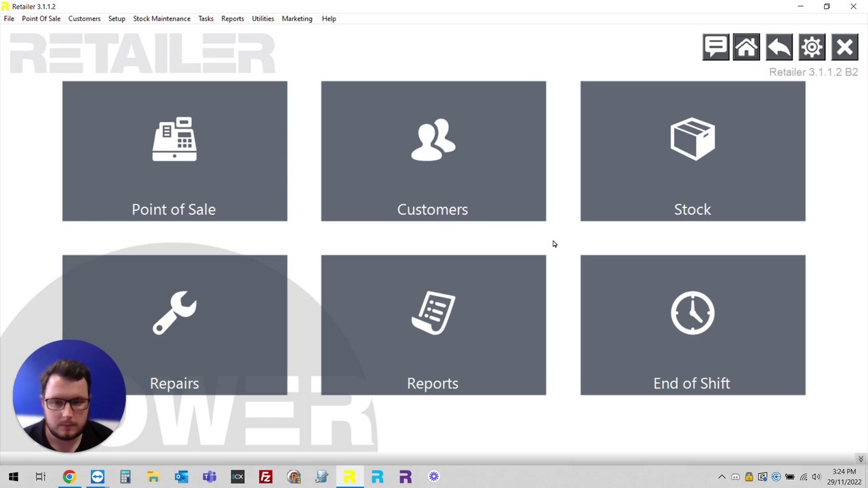The image size is (868, 488).
Task: Open Task View from the taskbar
Action: 41,476
